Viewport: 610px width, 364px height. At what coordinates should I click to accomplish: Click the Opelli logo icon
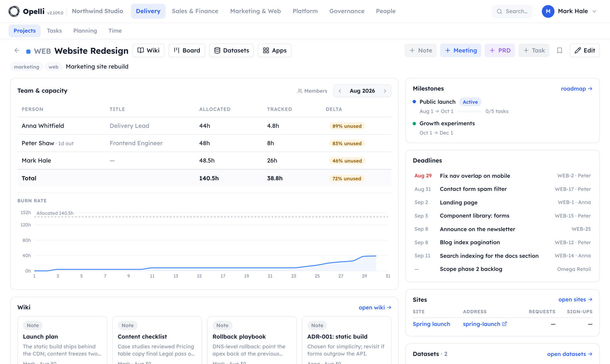point(14,11)
